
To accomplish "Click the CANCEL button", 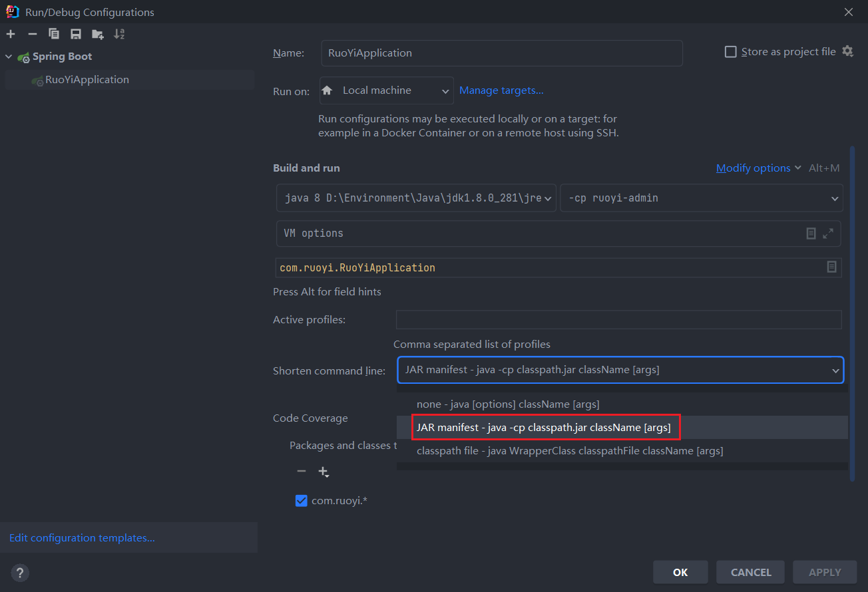I will [751, 572].
